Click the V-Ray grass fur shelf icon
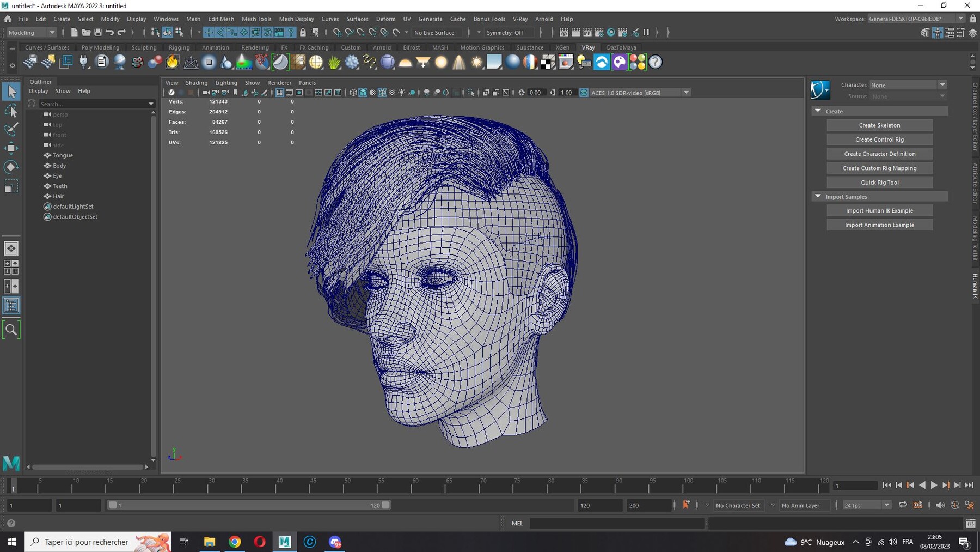This screenshot has width=980, height=552. tap(334, 62)
